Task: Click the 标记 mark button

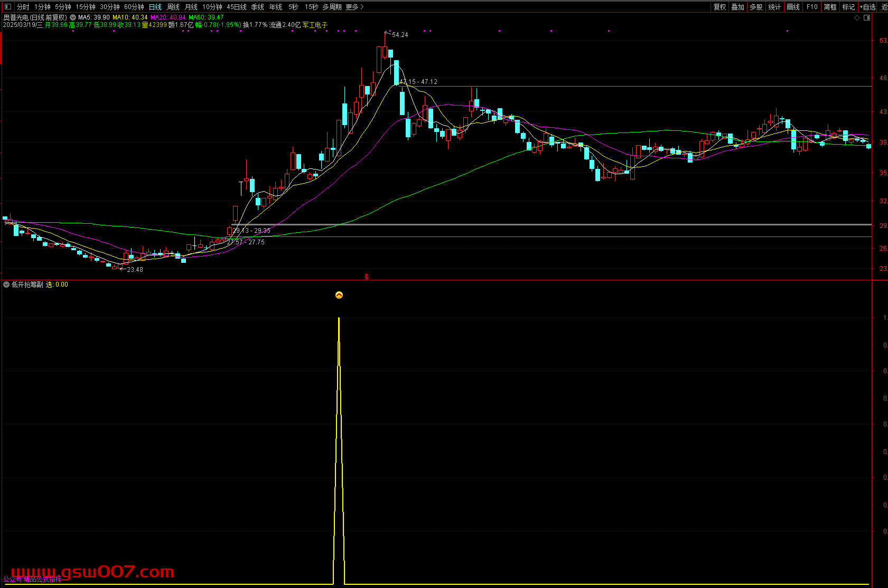Action: (849, 7)
